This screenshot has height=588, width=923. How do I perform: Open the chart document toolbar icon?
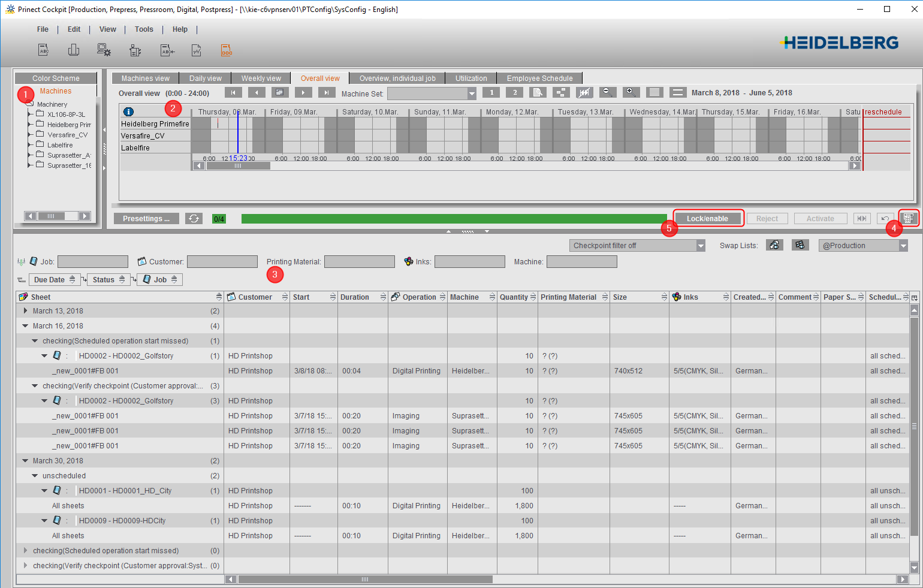197,50
